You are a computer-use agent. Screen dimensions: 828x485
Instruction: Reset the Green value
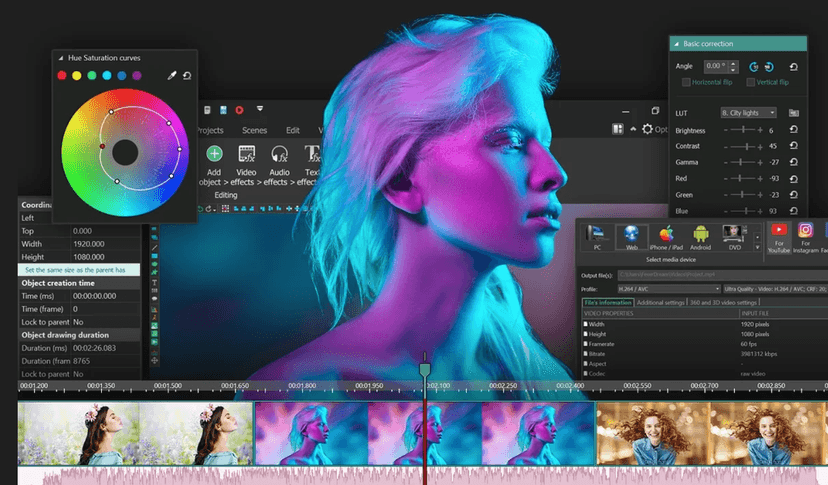(x=793, y=194)
